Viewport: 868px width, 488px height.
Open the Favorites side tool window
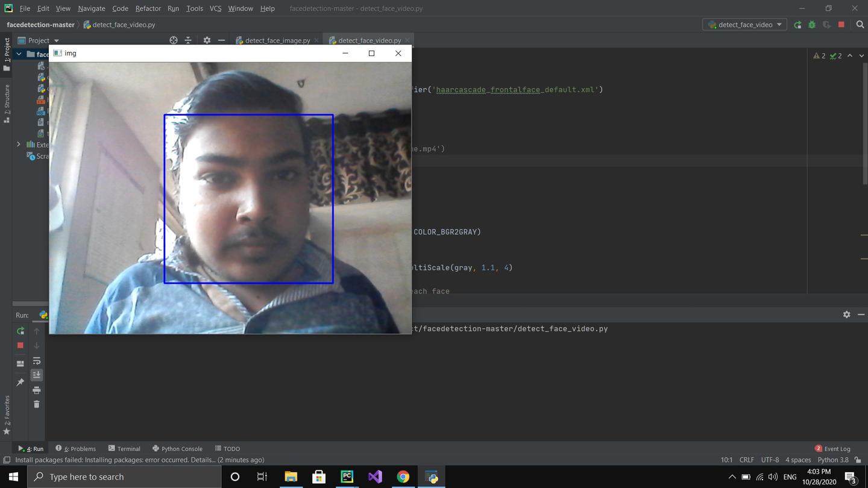coord(7,415)
